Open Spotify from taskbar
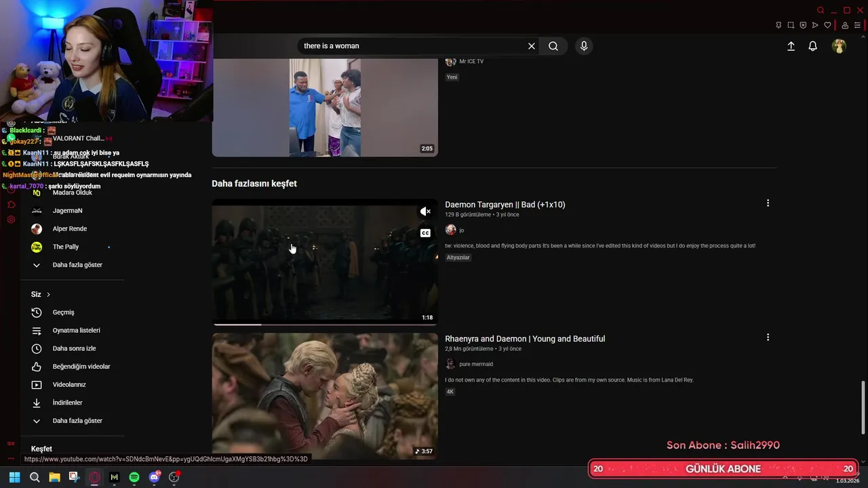Image resolution: width=868 pixels, height=488 pixels. click(134, 477)
